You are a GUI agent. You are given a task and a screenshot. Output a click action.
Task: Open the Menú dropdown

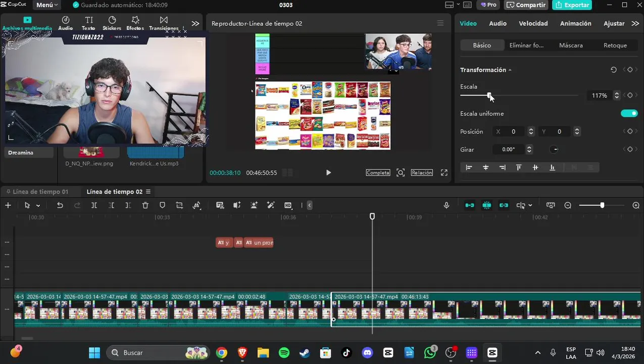[x=47, y=5]
